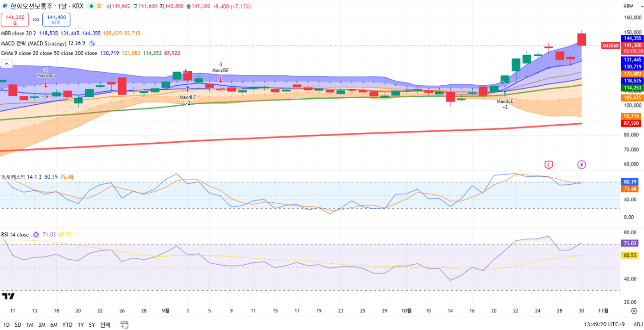644x330 pixels.
Task: Click the symbol logo icon beside 한화오션보통주
Action: (x=5, y=7)
